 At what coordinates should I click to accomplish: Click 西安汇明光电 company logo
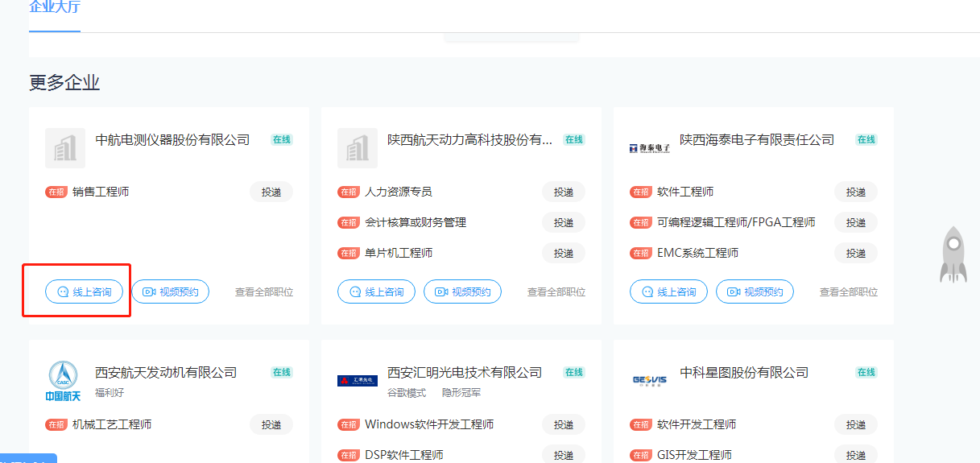358,381
